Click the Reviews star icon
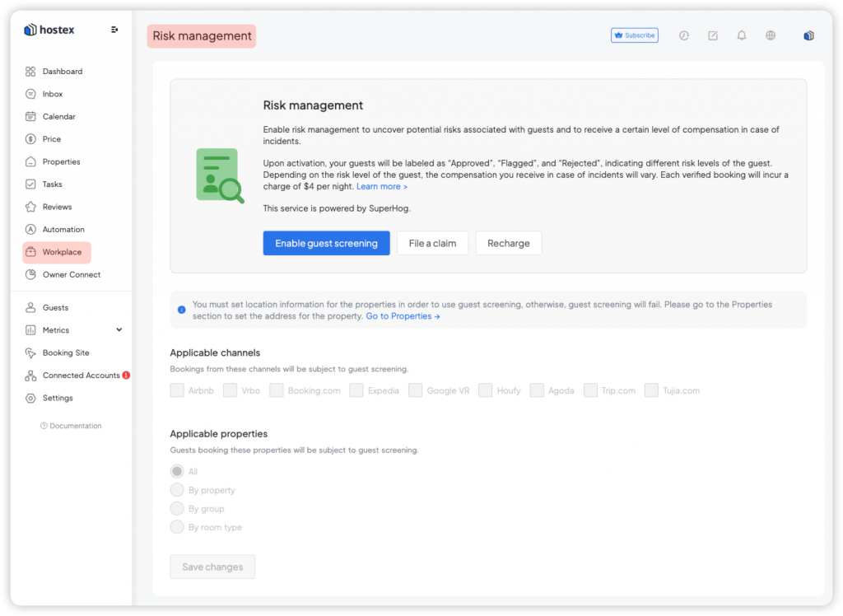 point(30,207)
